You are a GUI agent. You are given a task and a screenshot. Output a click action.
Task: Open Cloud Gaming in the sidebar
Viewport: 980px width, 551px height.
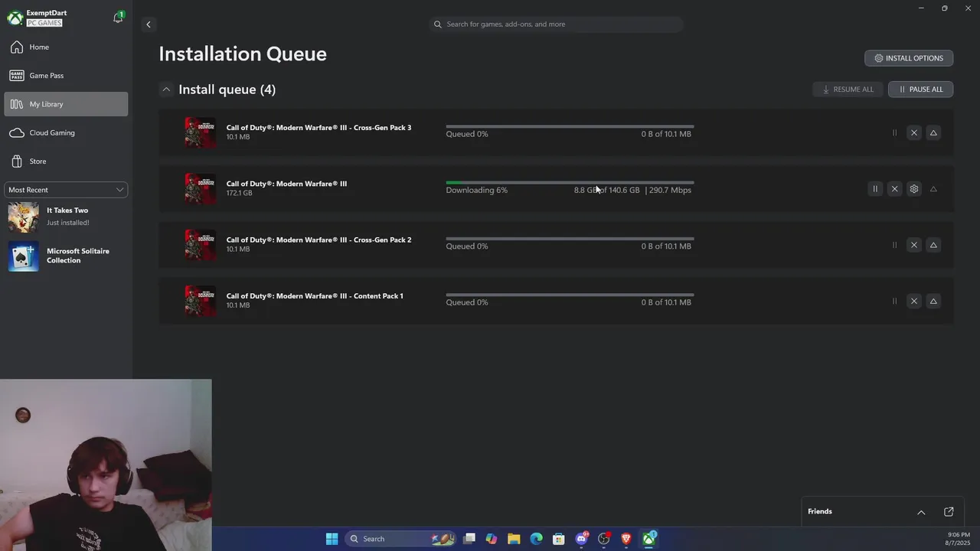66,132
